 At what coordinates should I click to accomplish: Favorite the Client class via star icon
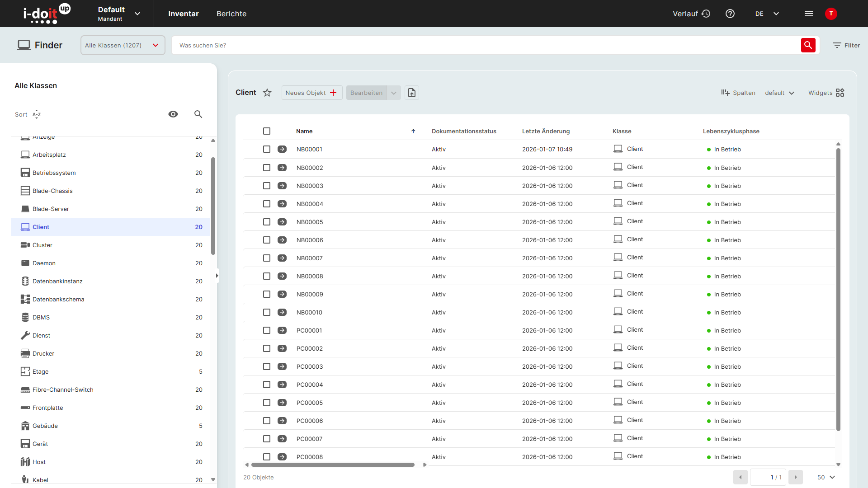(267, 92)
